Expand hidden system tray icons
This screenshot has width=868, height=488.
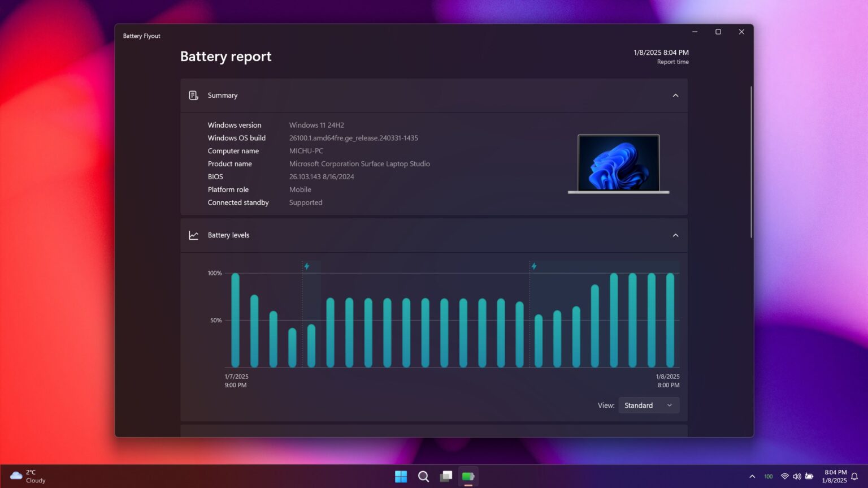752,476
